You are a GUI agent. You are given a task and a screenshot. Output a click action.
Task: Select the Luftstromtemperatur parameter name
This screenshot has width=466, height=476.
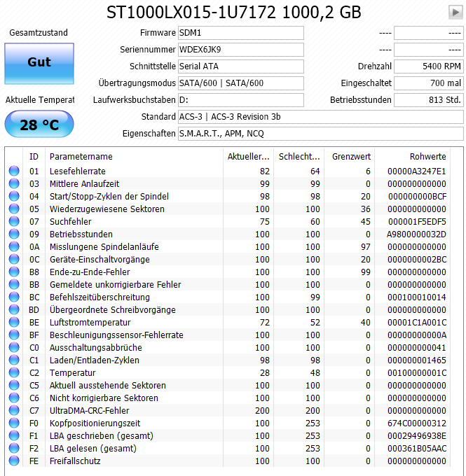click(90, 323)
